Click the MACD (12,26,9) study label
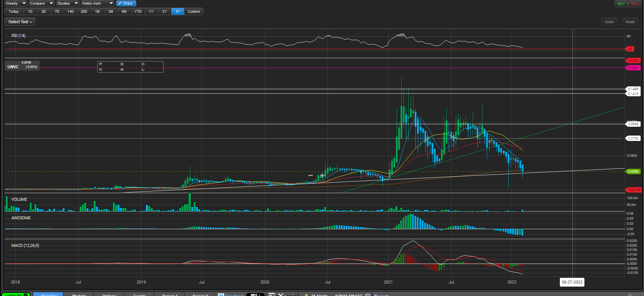The image size is (644, 296). coord(25,246)
